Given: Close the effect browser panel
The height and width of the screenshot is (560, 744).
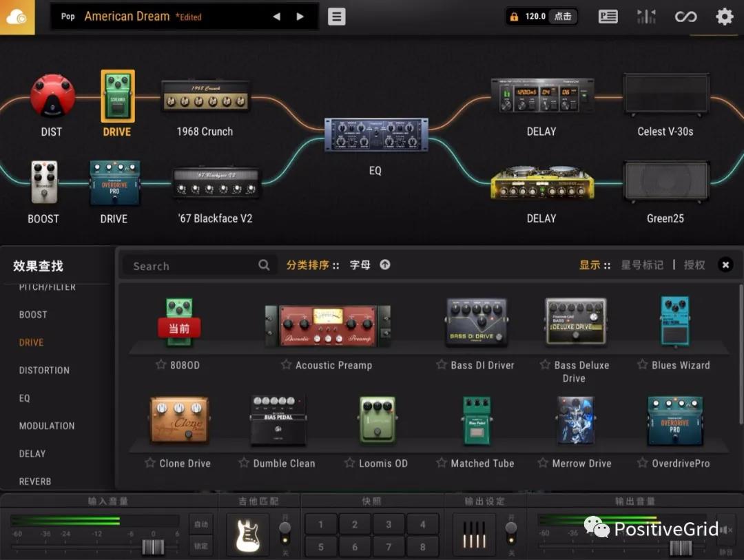Looking at the screenshot, I should 725,265.
